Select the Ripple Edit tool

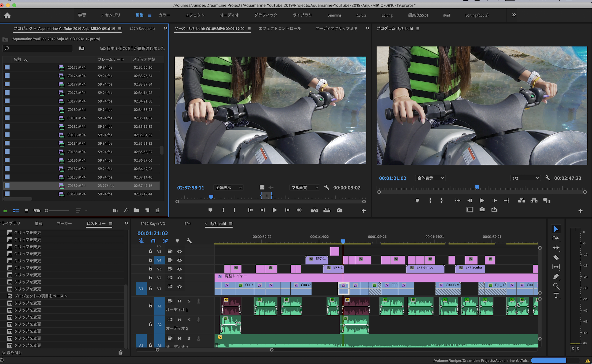556,248
